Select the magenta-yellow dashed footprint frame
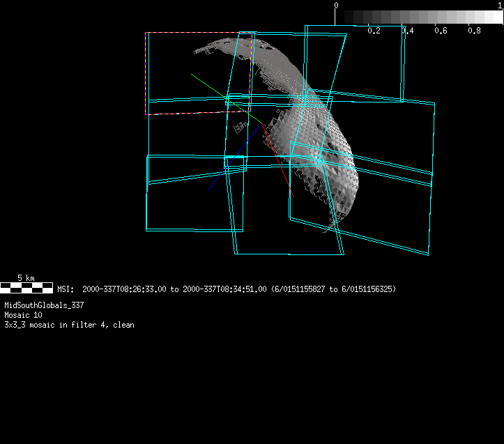504x444 pixels. click(146, 73)
